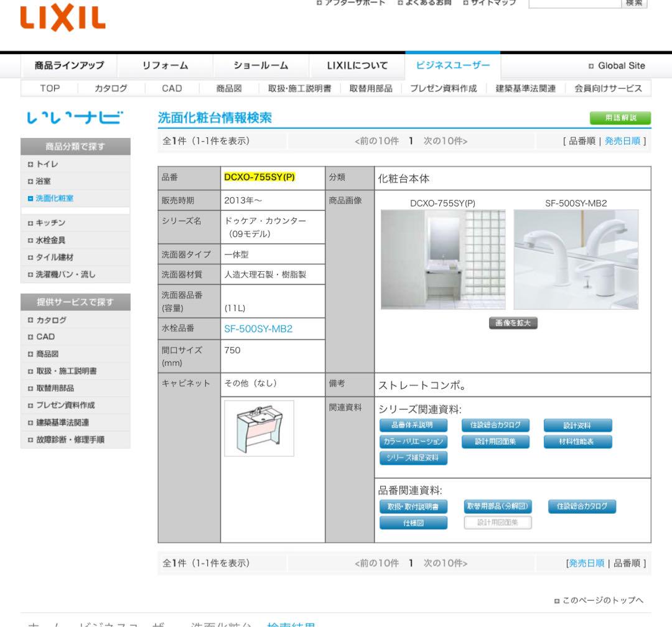Click the highlighted DCXO-755SY(P) part number
Image resolution: width=672 pixels, height=627 pixels.
click(259, 177)
